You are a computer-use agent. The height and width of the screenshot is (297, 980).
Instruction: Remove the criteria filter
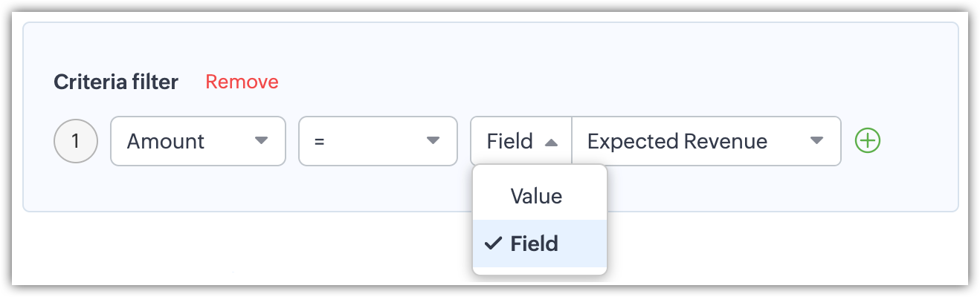tap(242, 82)
